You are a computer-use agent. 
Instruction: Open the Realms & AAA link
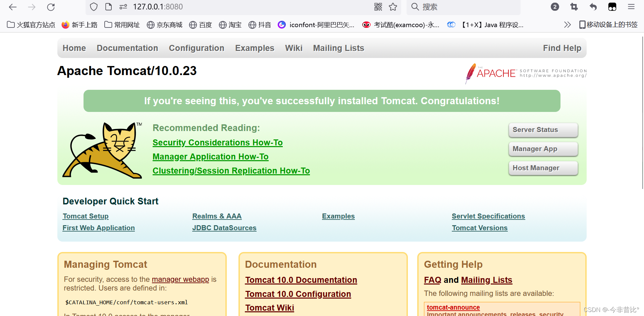pyautogui.click(x=217, y=216)
